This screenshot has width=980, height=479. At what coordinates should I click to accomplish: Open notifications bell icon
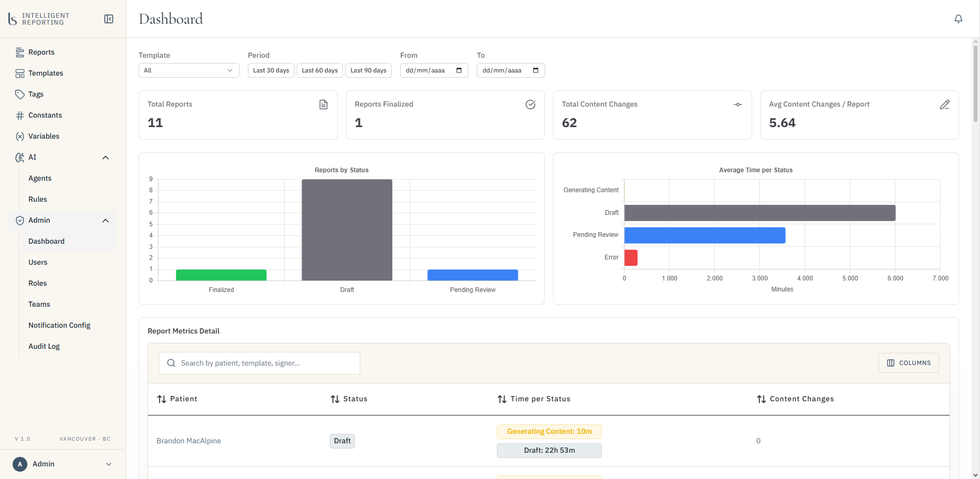[958, 19]
